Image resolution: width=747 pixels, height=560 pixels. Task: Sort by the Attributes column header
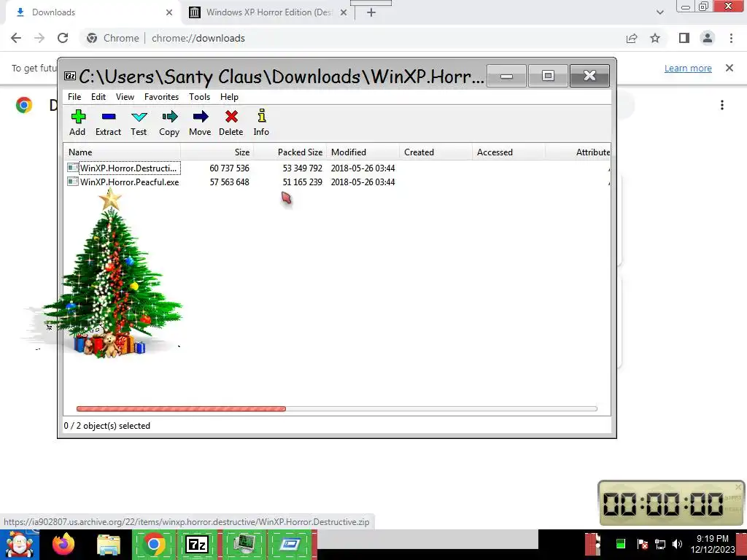point(578,152)
